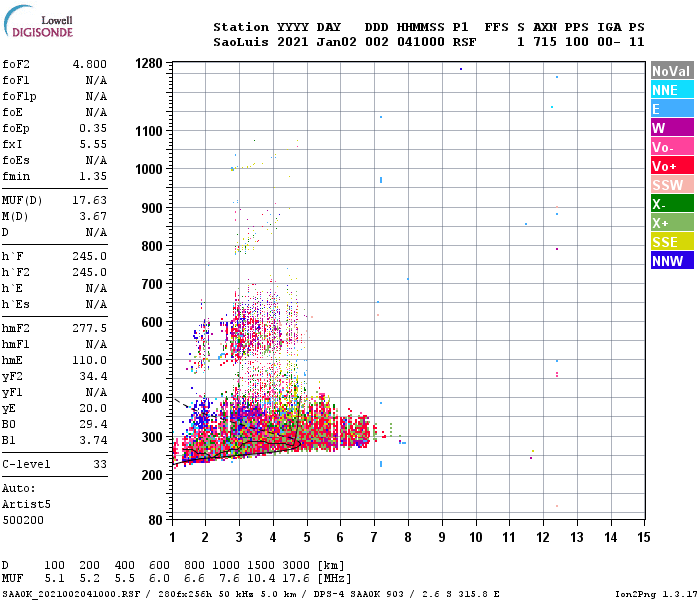Viewport: 700px width, 600px height.
Task: Click the 3000 km distance column header
Action: (296, 565)
